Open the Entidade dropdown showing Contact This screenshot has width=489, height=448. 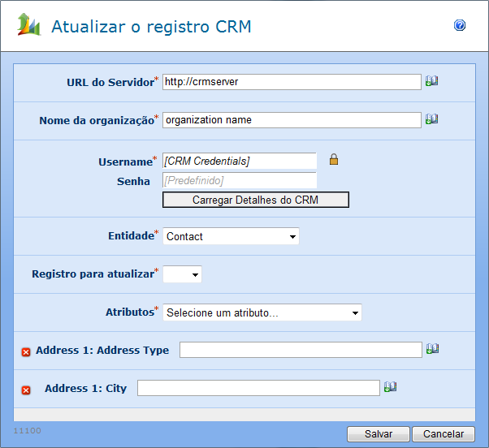click(231, 236)
